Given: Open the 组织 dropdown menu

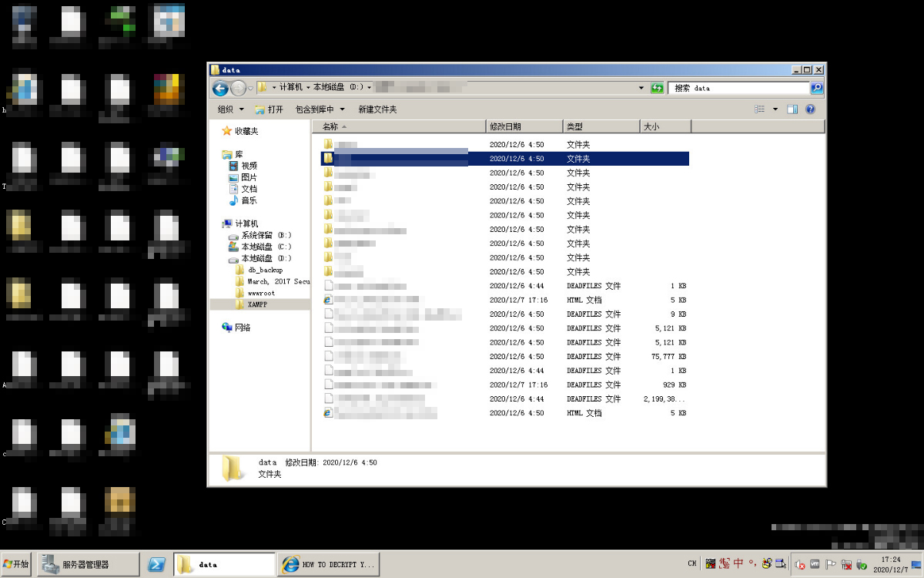Looking at the screenshot, I should (x=230, y=109).
